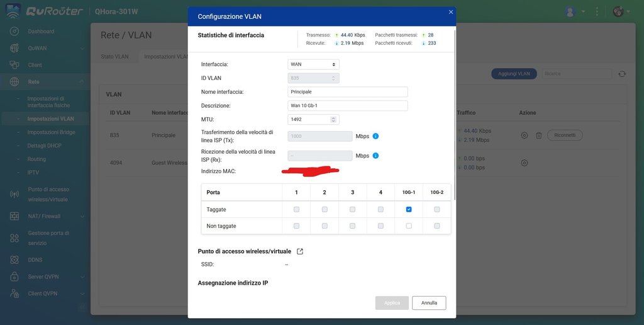Toggle Taggate checkbox for port 2
Image resolution: width=644 pixels, height=325 pixels.
325,209
